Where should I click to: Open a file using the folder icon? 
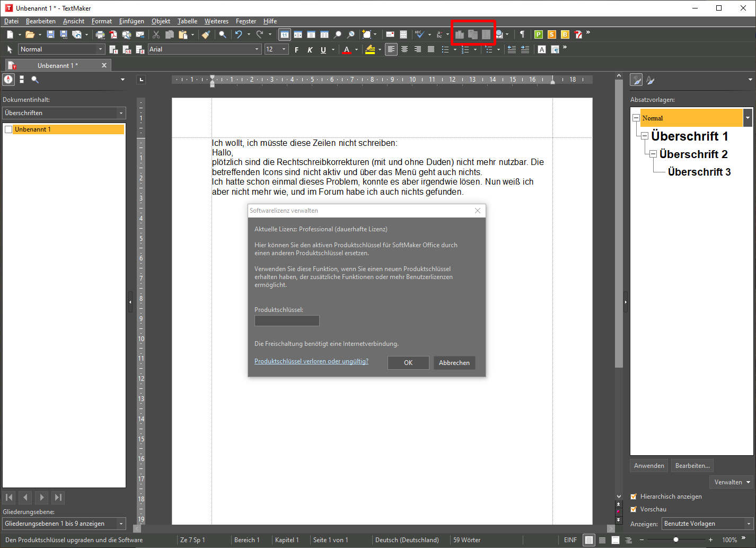pos(30,34)
